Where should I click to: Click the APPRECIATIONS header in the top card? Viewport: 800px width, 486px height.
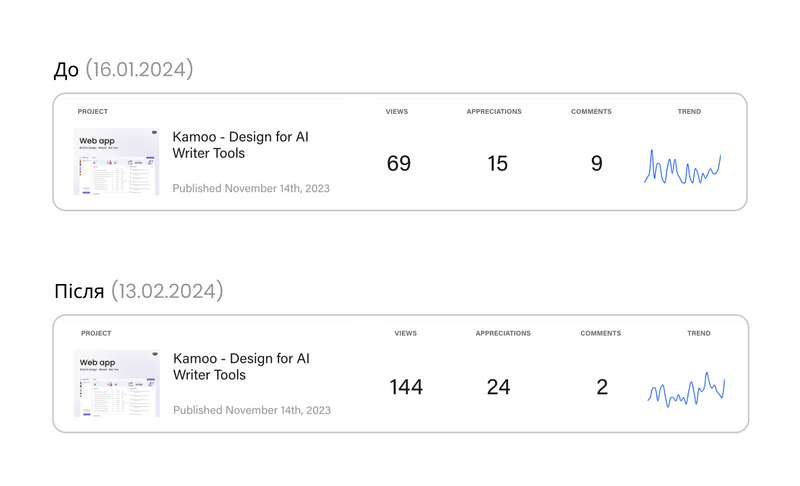tap(494, 111)
